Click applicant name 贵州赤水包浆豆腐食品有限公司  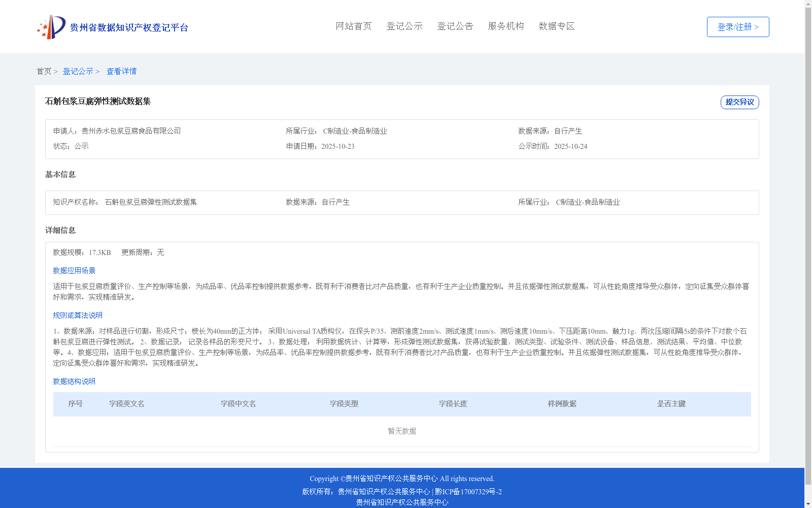pyautogui.click(x=131, y=131)
